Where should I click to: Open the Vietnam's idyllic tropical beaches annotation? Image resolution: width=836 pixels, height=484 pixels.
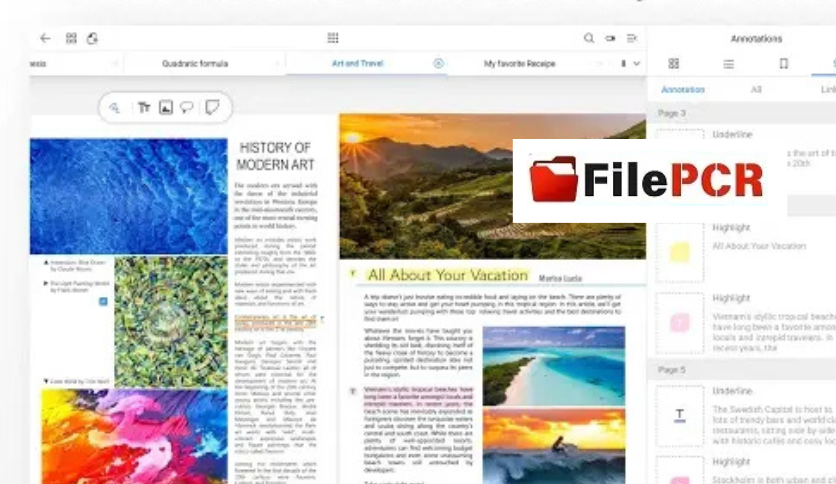(x=774, y=332)
